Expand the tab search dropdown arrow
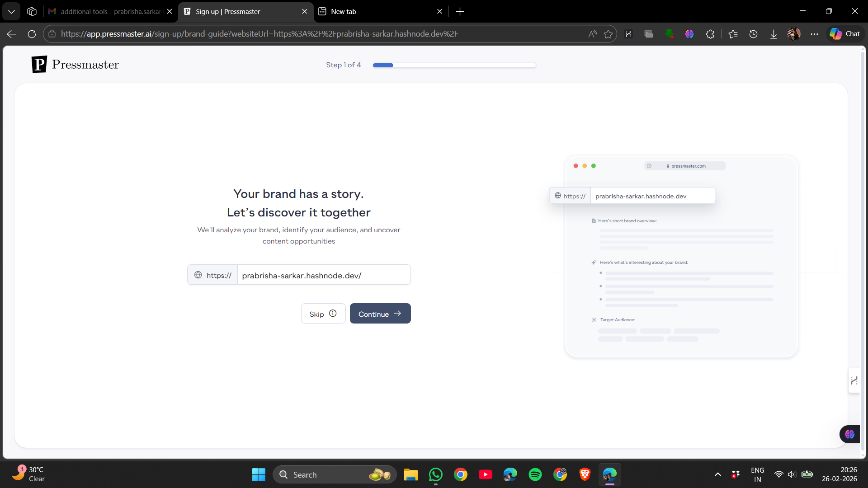The image size is (868, 488). pyautogui.click(x=11, y=12)
